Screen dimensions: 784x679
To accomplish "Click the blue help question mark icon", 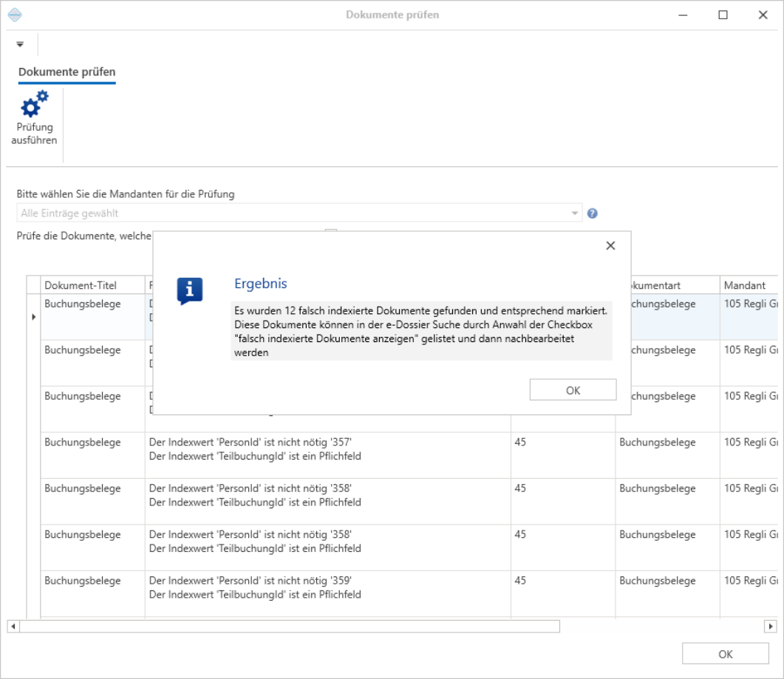I will click(x=593, y=214).
